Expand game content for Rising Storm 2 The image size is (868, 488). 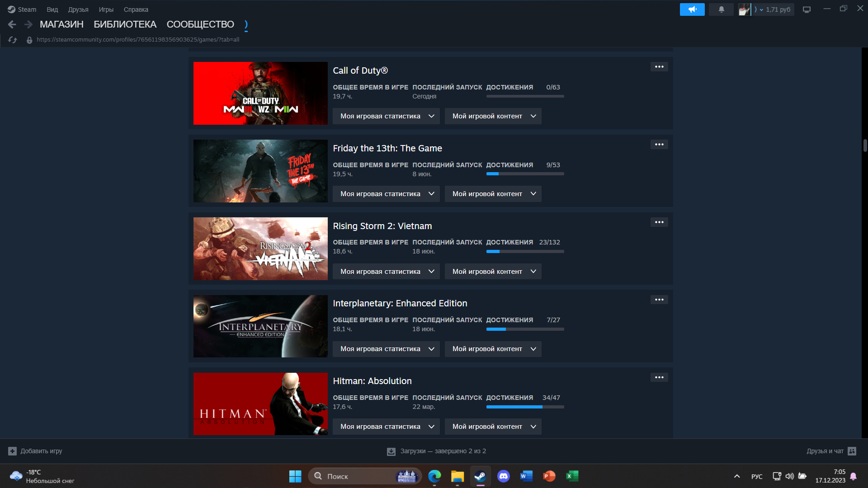[x=493, y=272]
